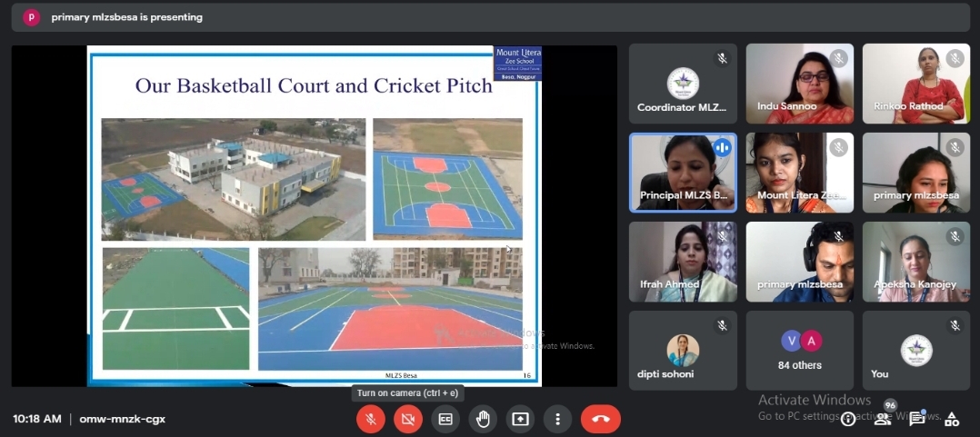Open the 84 others tile

click(799, 351)
